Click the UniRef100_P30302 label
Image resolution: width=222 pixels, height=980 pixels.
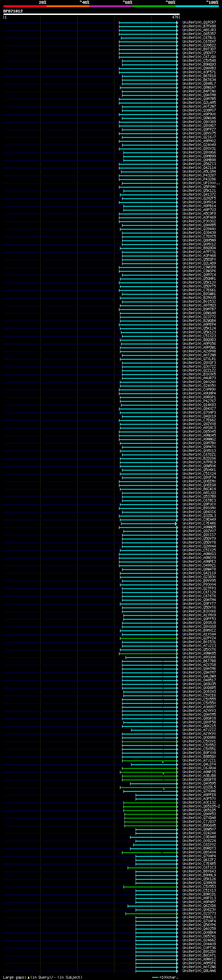(199, 221)
